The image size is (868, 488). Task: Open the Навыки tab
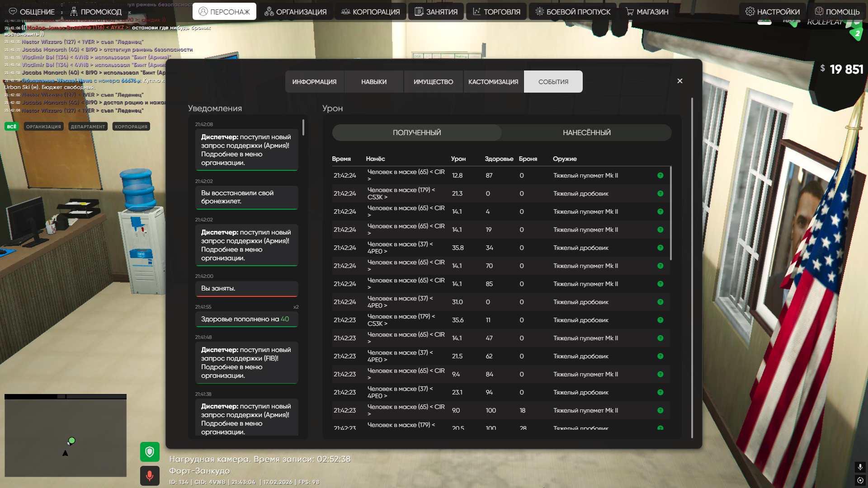(373, 82)
